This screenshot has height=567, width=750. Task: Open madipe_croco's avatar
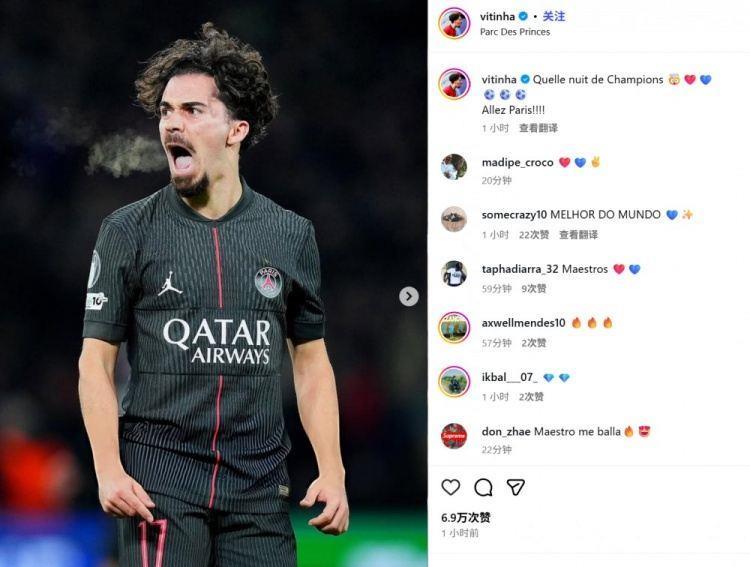click(x=453, y=167)
